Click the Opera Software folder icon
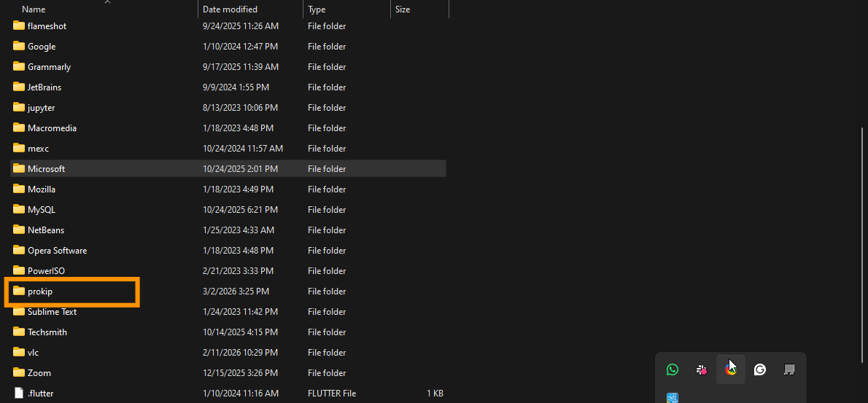The image size is (868, 403). tap(20, 251)
